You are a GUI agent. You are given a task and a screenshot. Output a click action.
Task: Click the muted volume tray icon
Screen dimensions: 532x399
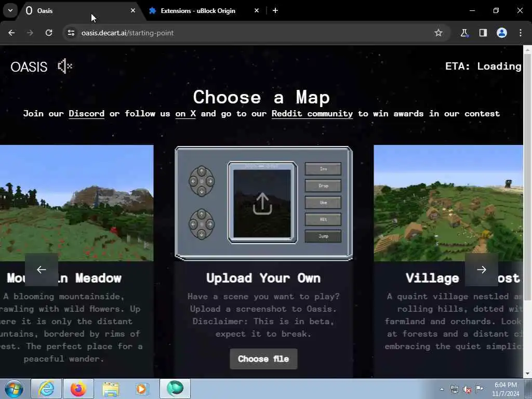467,390
